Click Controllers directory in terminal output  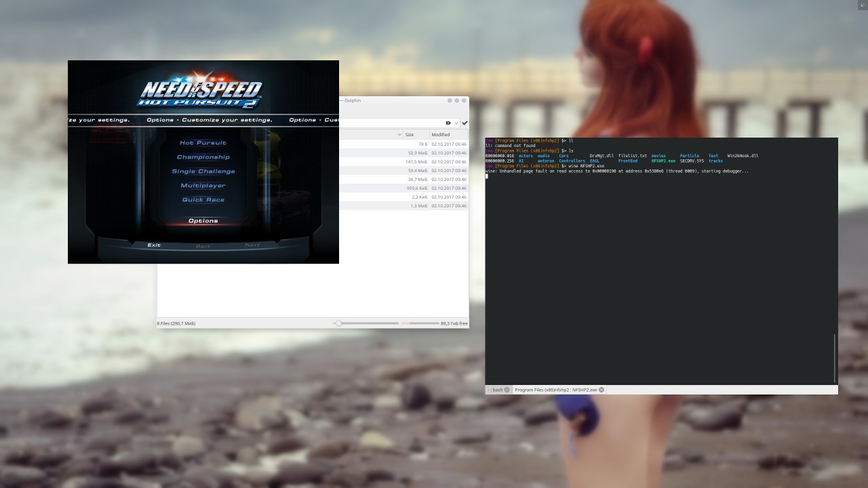point(572,161)
